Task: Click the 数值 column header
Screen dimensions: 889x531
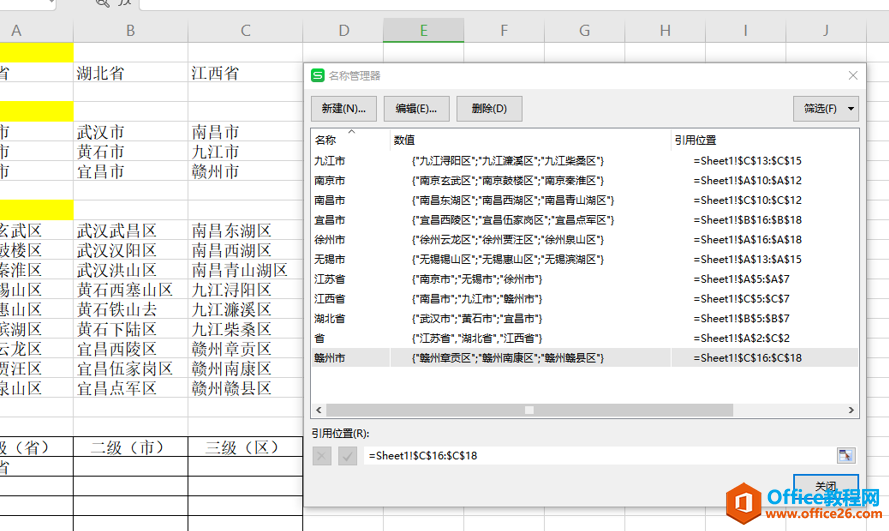Action: click(x=530, y=140)
